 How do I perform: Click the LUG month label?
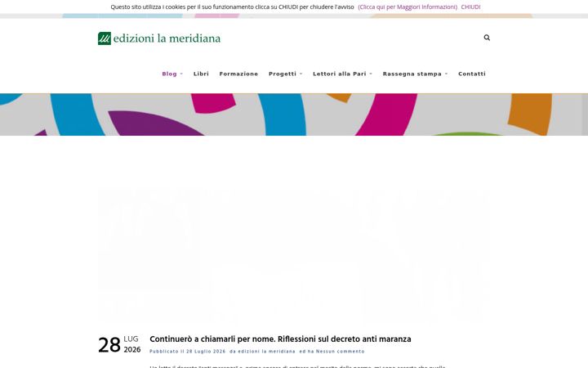(x=131, y=339)
